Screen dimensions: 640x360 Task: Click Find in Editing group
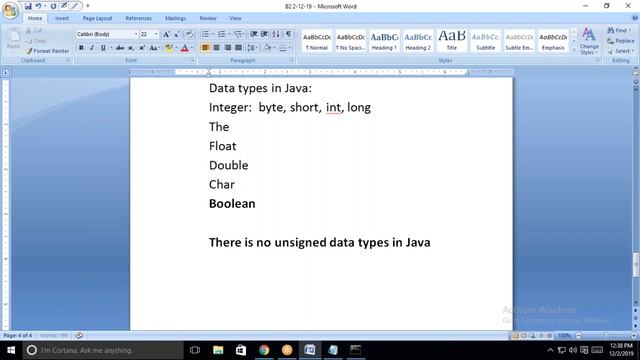(x=619, y=31)
